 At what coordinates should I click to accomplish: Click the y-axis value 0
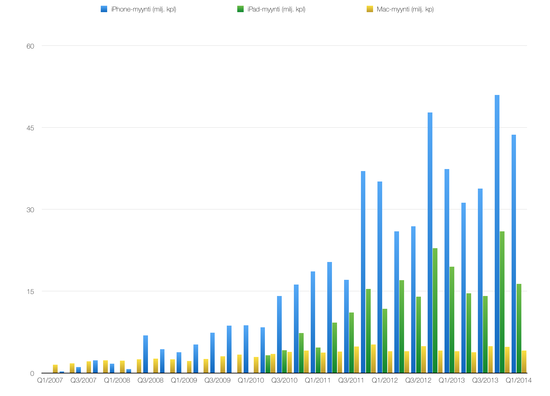point(32,374)
